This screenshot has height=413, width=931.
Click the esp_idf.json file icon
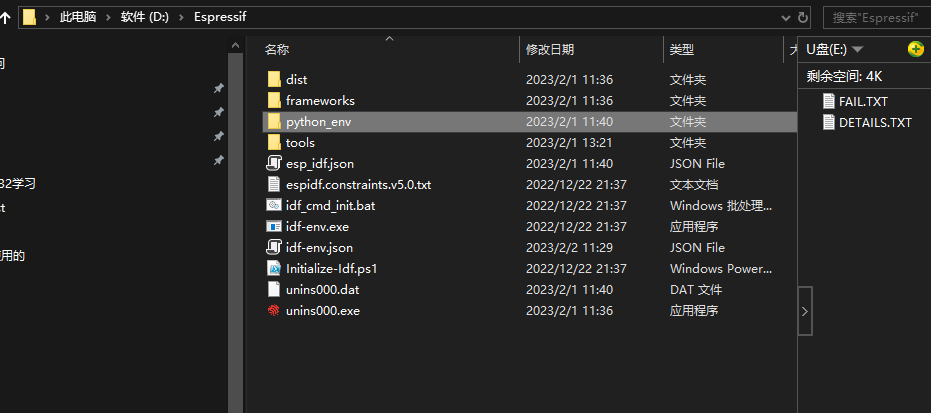tap(274, 163)
